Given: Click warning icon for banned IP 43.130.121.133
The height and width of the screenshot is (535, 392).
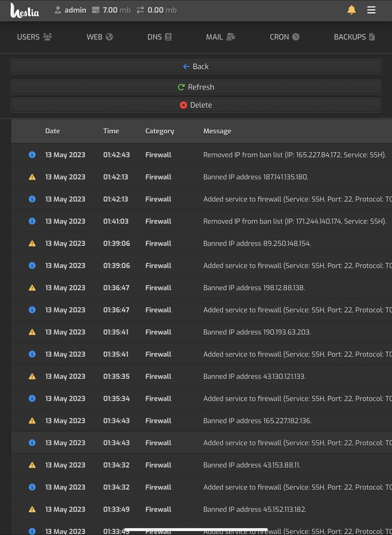Looking at the screenshot, I should coord(32,376).
